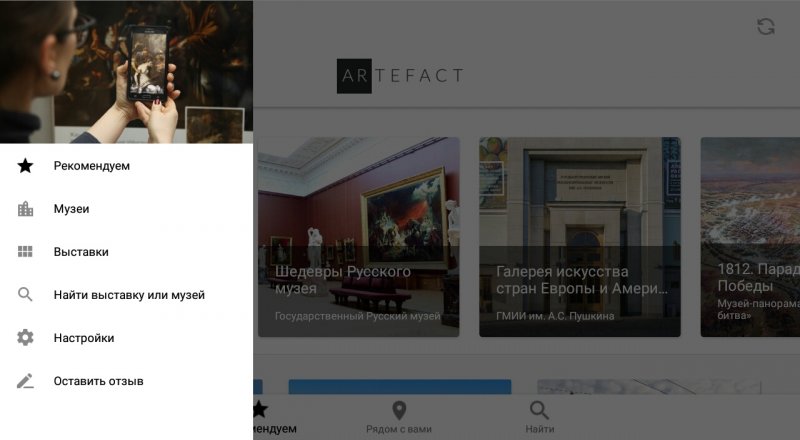Click the refresh icon at top right
The image size is (800, 440).
765,27
